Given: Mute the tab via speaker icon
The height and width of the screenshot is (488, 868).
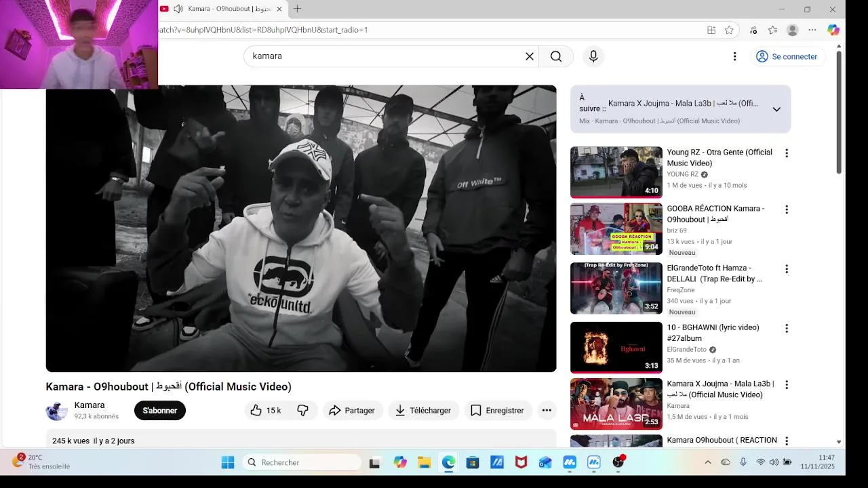Looking at the screenshot, I should (178, 9).
